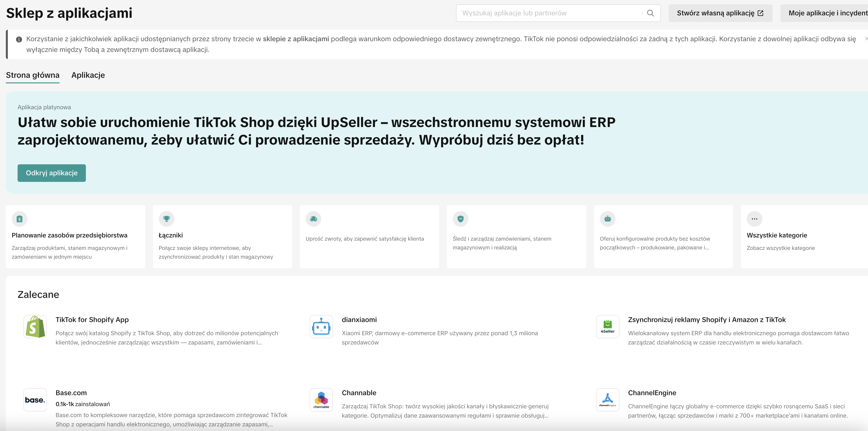Open the Wszystkie kategorie card

(x=804, y=237)
